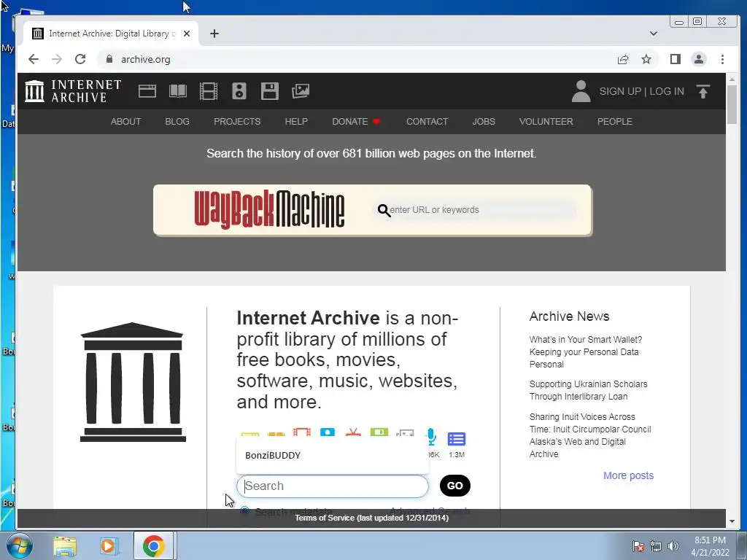Open the HELP menu item

click(x=296, y=122)
